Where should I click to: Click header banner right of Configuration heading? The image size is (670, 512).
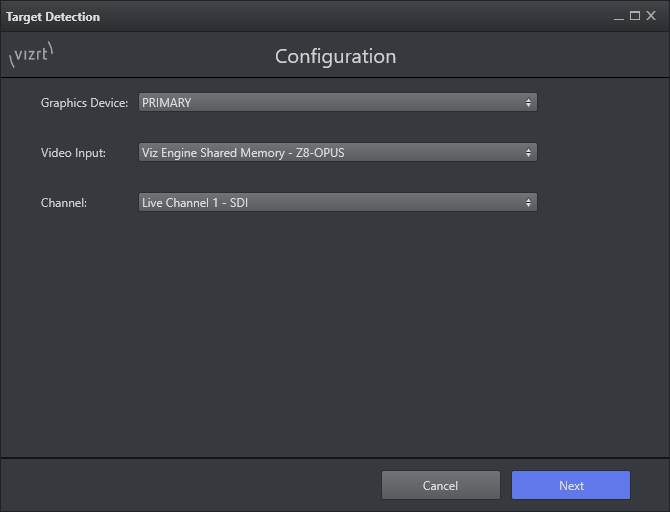pos(530,57)
